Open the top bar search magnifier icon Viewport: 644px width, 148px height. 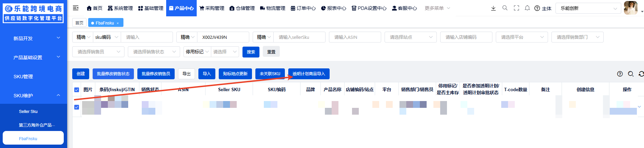[505, 8]
